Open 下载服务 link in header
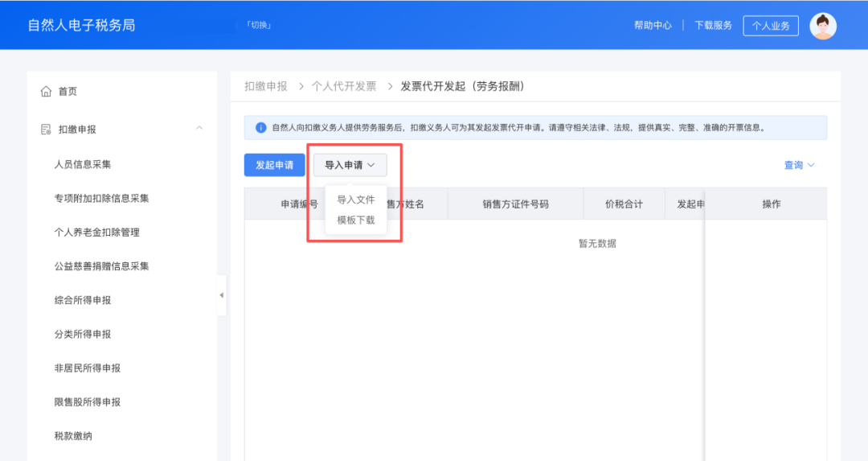 [713, 26]
